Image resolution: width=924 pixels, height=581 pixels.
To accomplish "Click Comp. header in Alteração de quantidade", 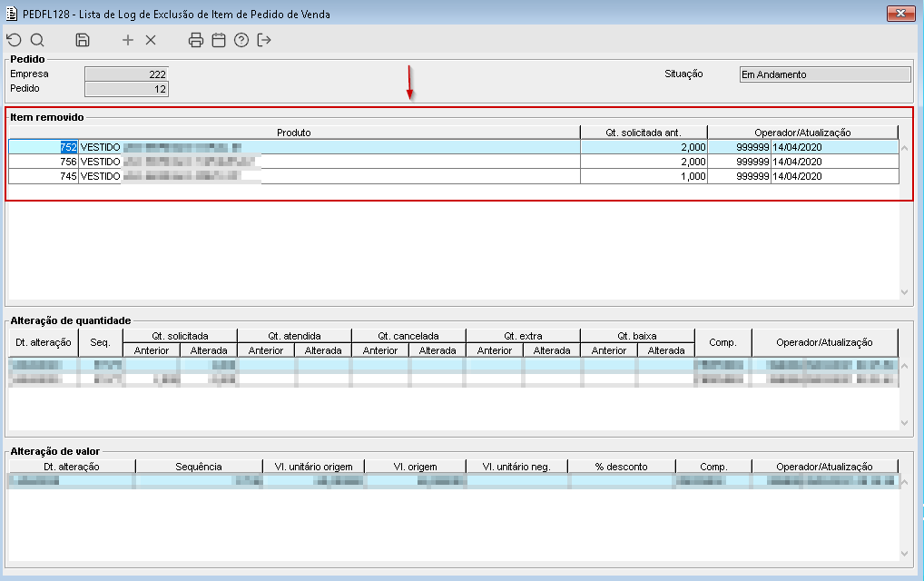I will [x=723, y=342].
